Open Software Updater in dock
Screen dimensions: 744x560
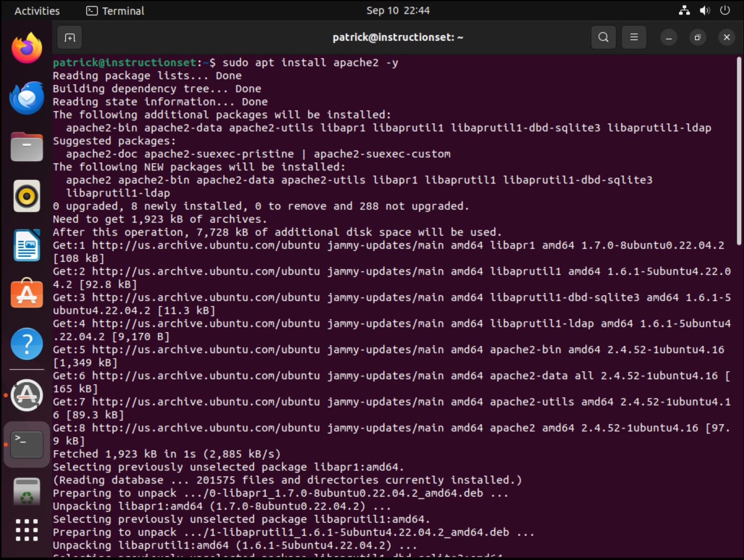tap(27, 395)
